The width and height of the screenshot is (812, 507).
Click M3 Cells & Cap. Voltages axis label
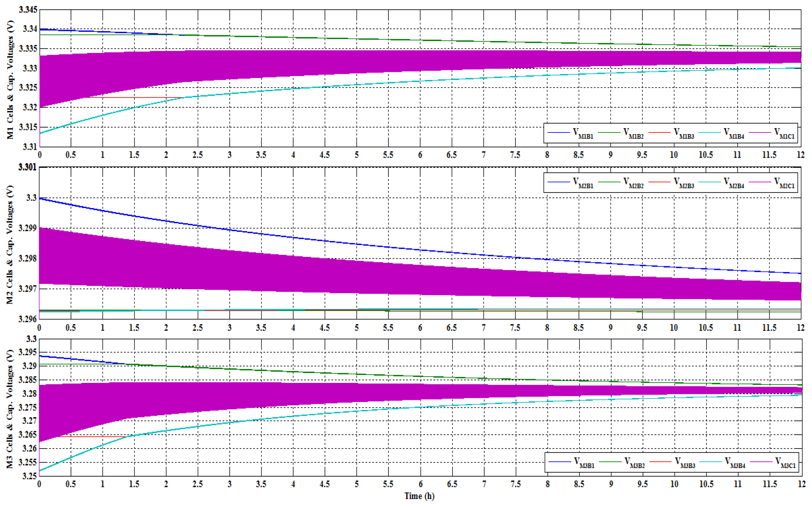pyautogui.click(x=10, y=409)
